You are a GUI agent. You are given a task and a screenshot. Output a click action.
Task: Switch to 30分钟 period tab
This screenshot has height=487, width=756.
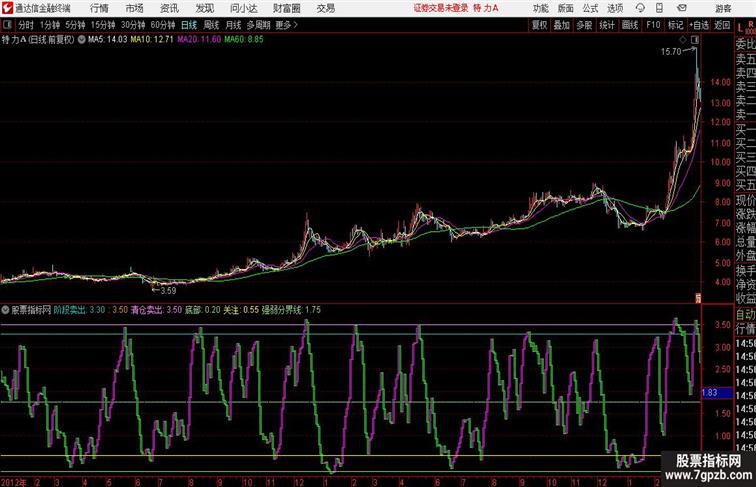point(133,25)
